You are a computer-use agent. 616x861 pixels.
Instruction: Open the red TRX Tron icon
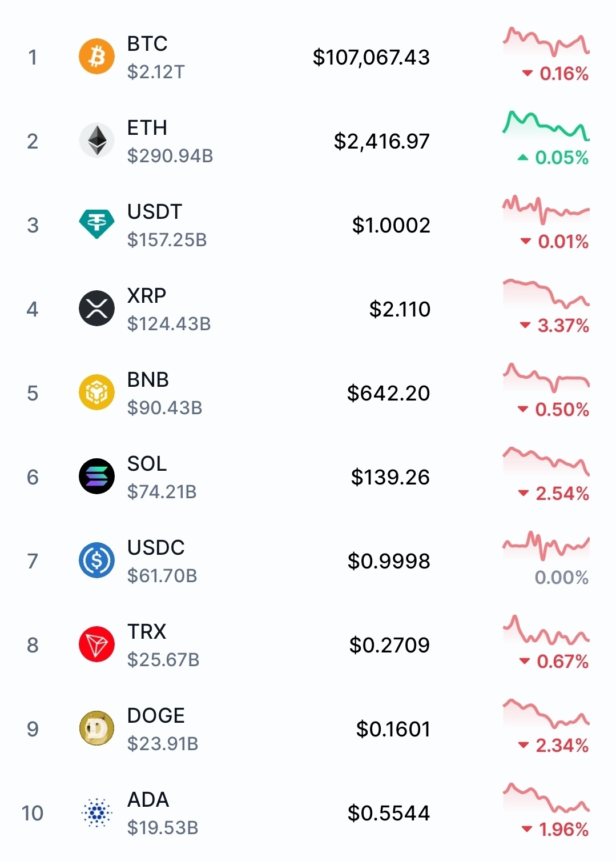pyautogui.click(x=96, y=644)
